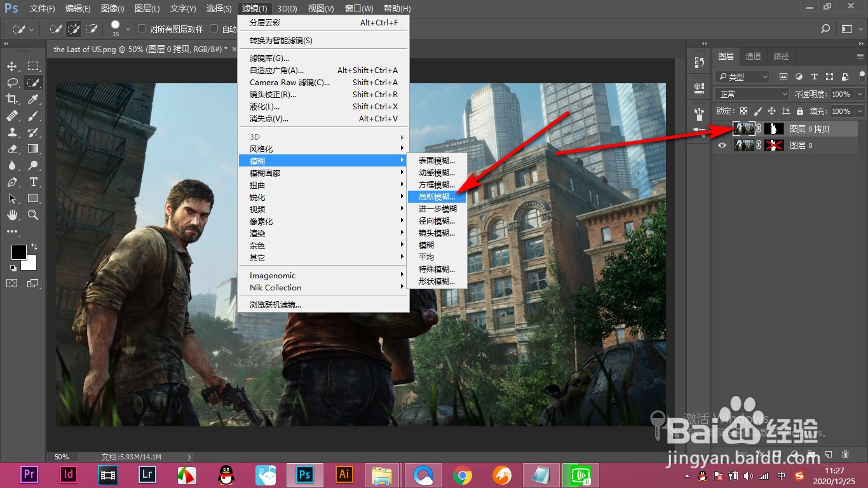This screenshot has height=488, width=868.
Task: Select the Gradient tool
Action: point(33,149)
